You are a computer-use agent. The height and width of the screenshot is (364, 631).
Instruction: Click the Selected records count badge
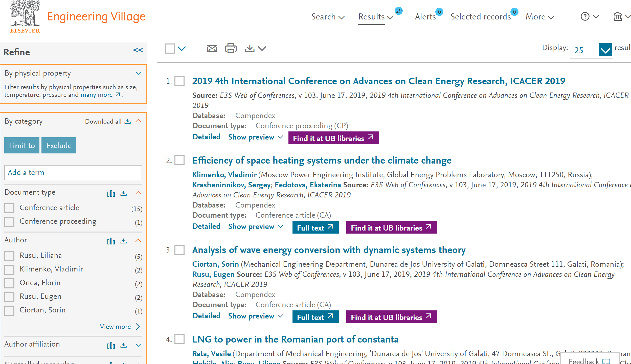tap(514, 12)
